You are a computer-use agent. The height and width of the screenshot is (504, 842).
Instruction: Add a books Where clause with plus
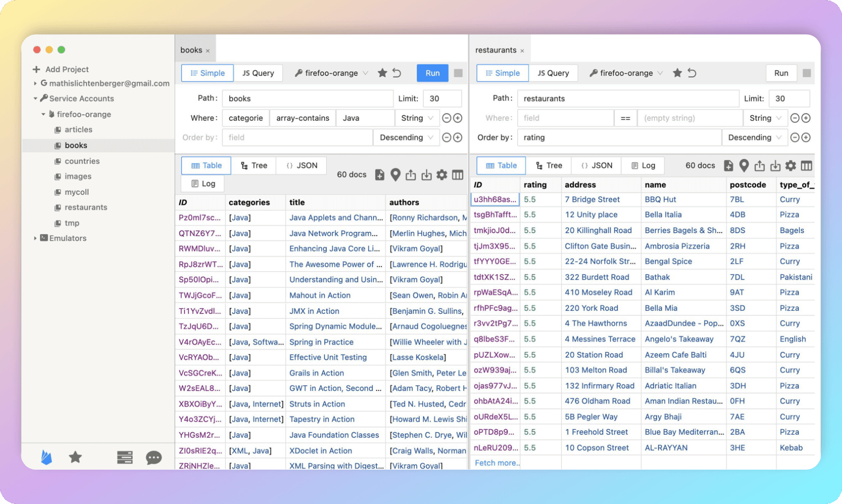[x=457, y=118]
